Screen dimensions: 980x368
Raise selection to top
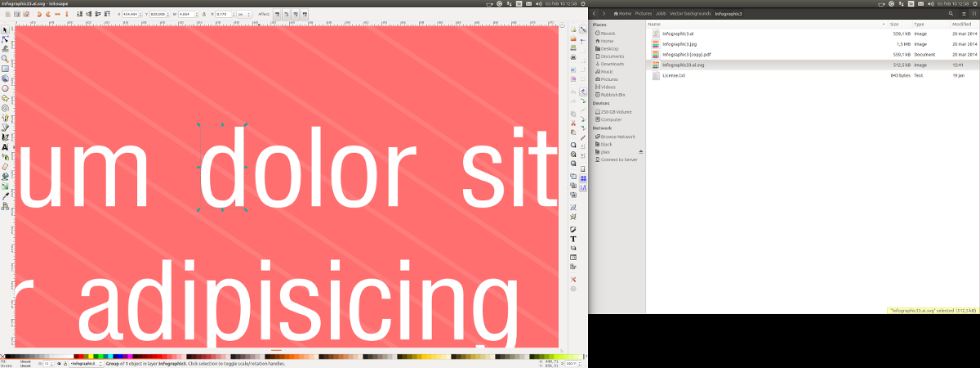[107, 14]
